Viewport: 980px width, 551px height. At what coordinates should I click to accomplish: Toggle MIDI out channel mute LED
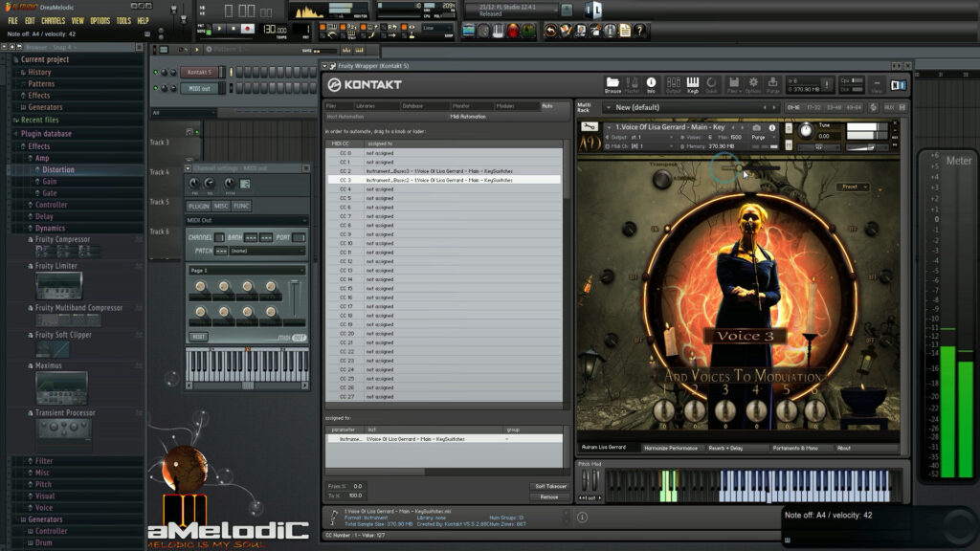(156, 88)
